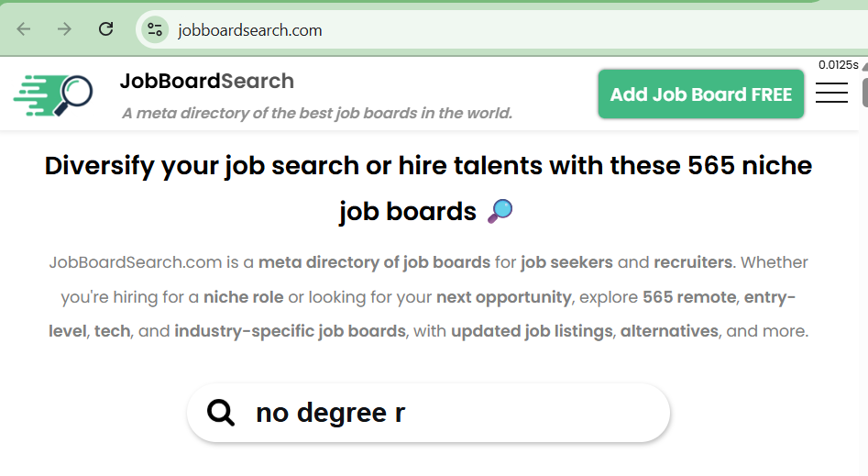The height and width of the screenshot is (476, 868).
Task: Reload the jobboardsearch.com page
Action: point(105,29)
